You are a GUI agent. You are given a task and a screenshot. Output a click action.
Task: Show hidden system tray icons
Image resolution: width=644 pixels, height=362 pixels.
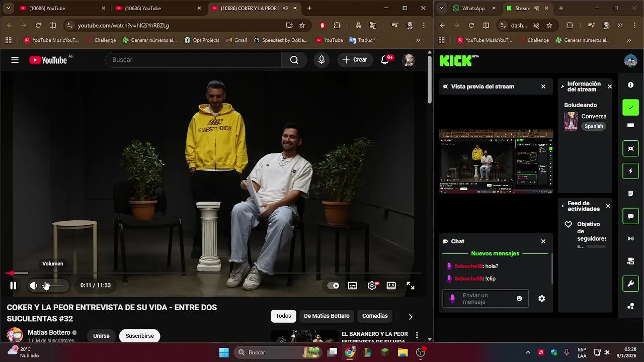coord(528,352)
